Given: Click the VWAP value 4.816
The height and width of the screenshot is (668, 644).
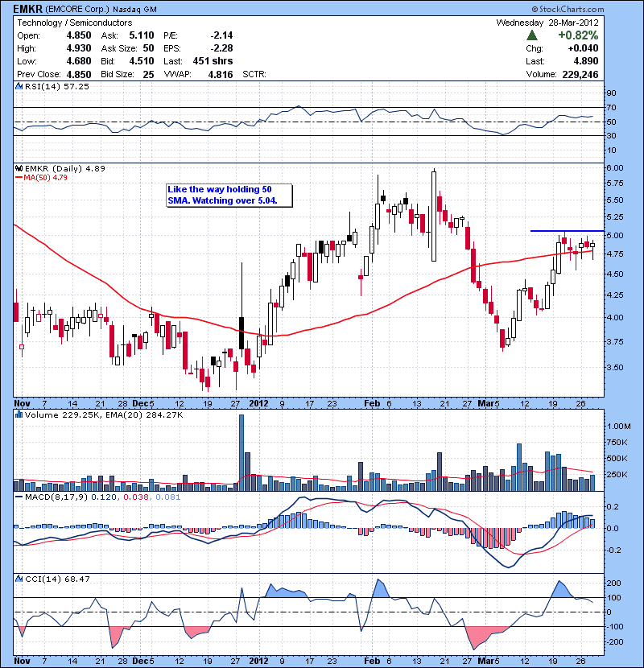Looking at the screenshot, I should pos(221,75).
